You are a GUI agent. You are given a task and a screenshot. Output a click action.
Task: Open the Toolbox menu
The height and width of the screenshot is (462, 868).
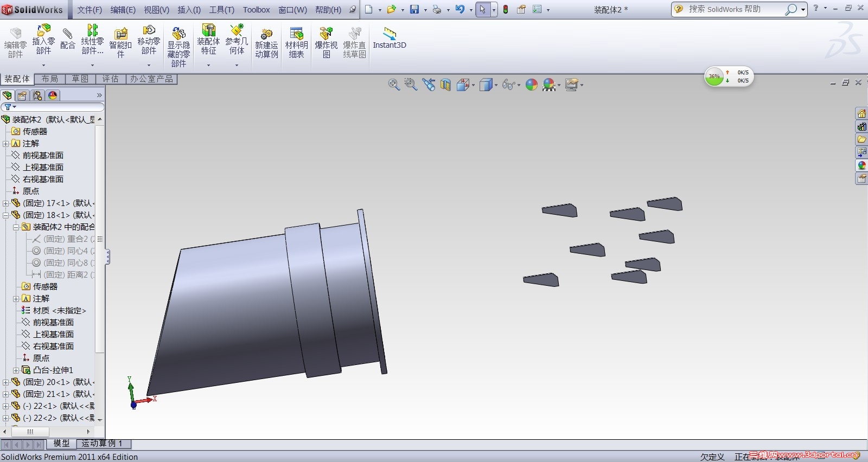click(x=256, y=10)
